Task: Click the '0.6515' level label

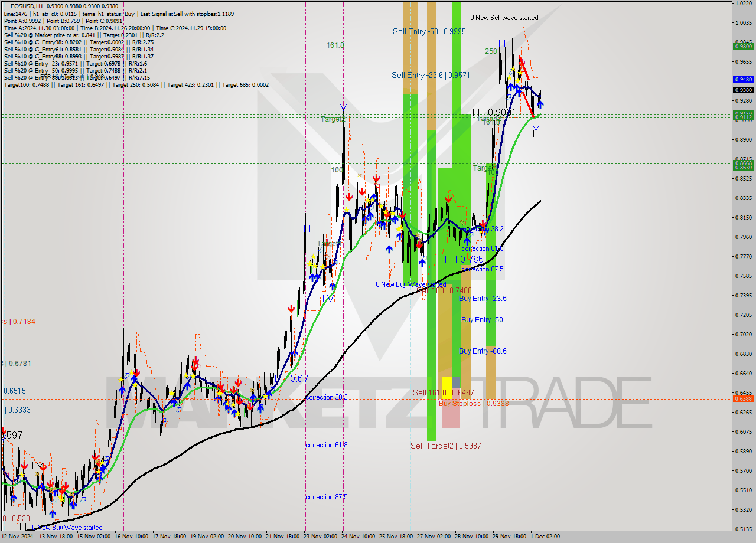Action: [x=15, y=391]
